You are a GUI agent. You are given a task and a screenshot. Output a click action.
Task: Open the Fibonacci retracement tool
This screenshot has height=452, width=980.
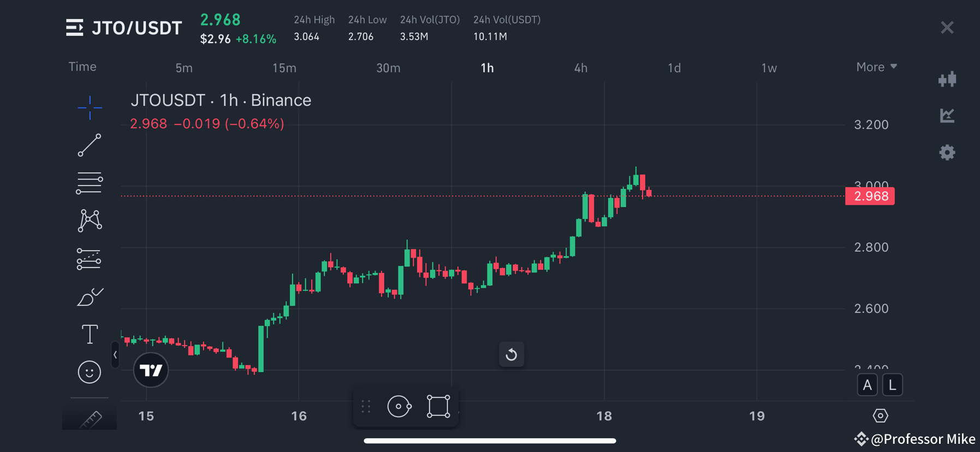tap(89, 182)
